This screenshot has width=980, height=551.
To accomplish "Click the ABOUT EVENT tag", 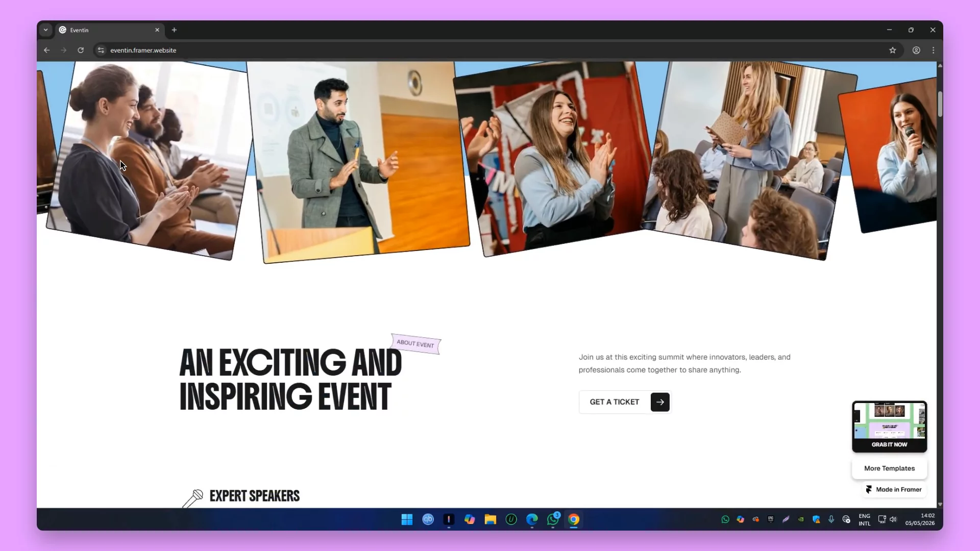I will [415, 344].
